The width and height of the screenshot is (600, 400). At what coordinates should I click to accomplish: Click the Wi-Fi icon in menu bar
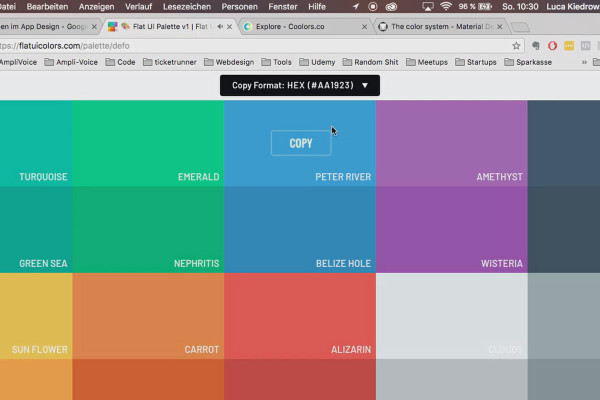click(x=446, y=7)
